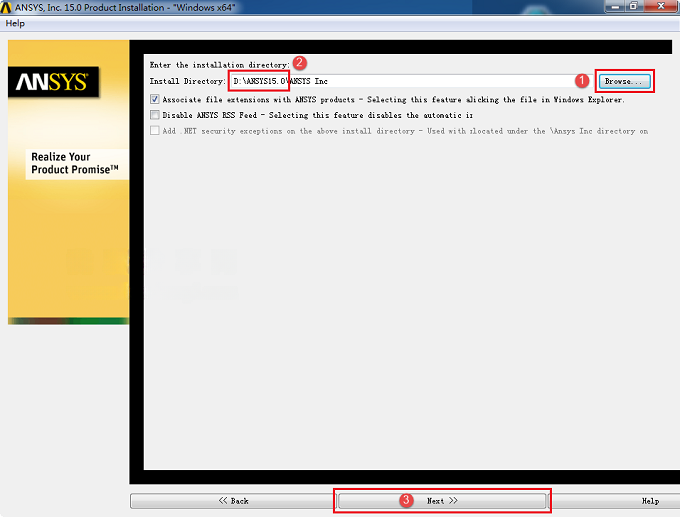Go to the previous step with Back
This screenshot has width=680, height=517.
pos(233,501)
